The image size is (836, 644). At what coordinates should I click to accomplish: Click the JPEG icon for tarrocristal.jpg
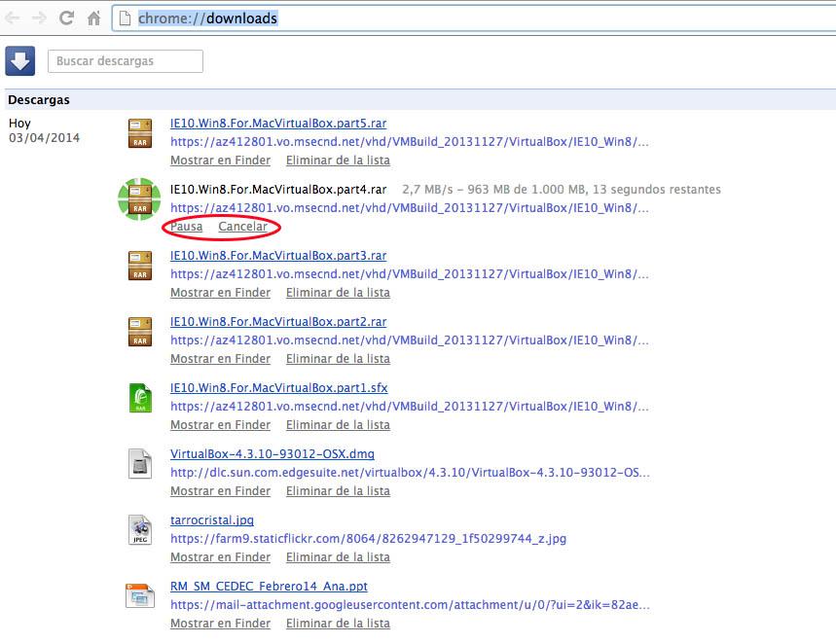click(x=140, y=529)
